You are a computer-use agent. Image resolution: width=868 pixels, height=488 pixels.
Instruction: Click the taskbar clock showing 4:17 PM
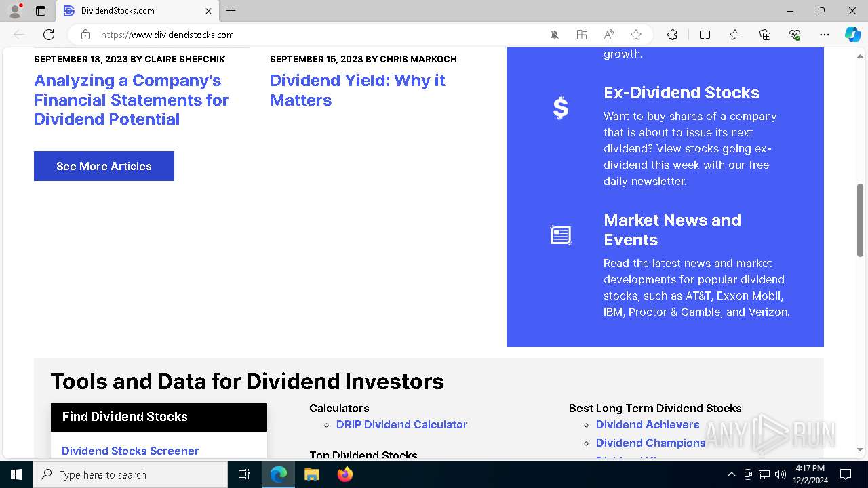click(810, 474)
